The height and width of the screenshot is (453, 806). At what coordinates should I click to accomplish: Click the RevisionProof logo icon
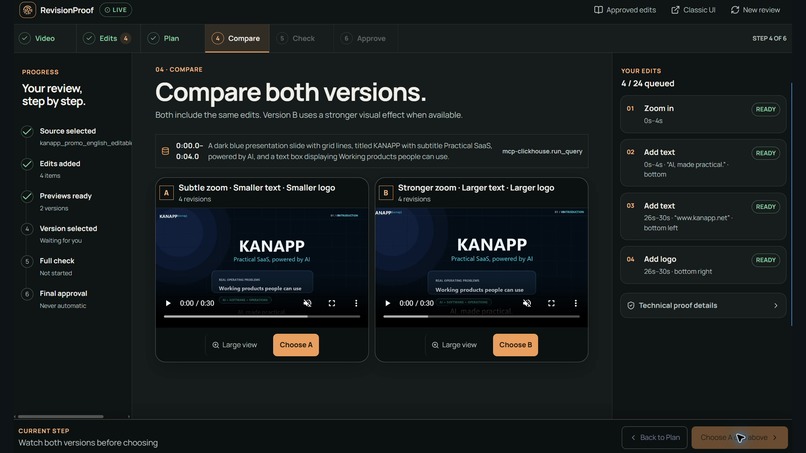click(x=27, y=10)
